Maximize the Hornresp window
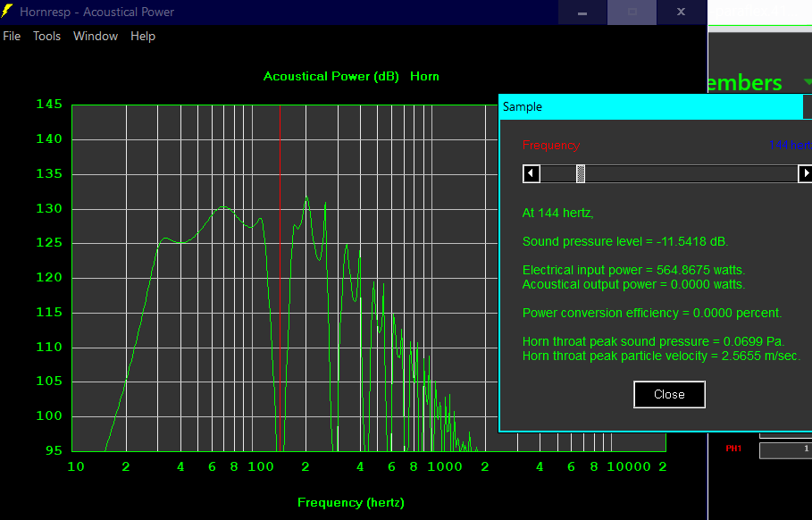Screen dimensions: 812x520 (632, 12)
